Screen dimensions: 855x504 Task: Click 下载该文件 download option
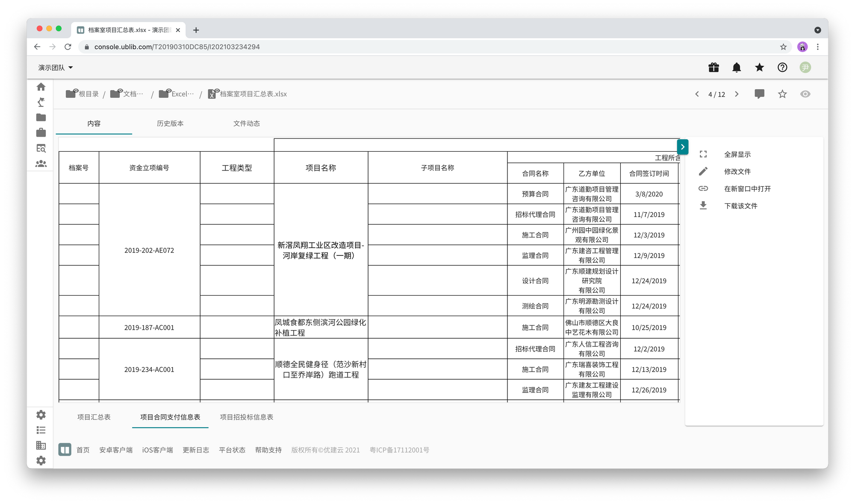[740, 206]
